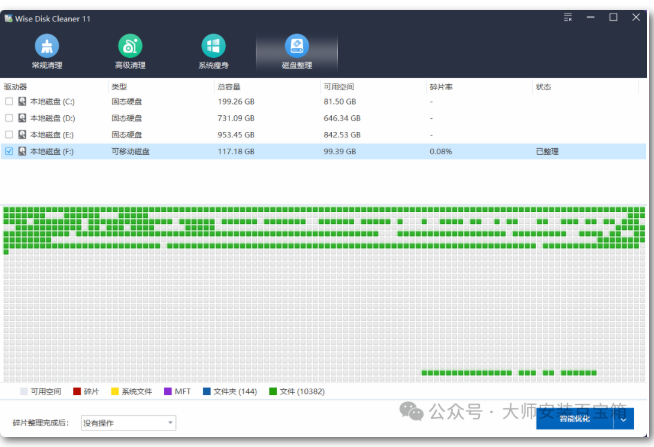Image resolution: width=654 pixels, height=447 pixels.
Task: Select the 磁盘整理 (Disk Defrag) icon
Action: coord(296,50)
